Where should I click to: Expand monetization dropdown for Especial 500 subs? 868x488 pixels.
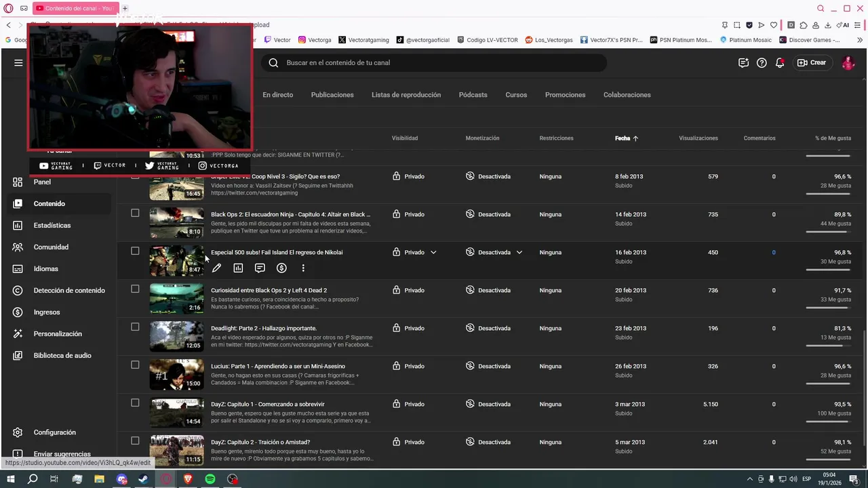pyautogui.click(x=519, y=252)
